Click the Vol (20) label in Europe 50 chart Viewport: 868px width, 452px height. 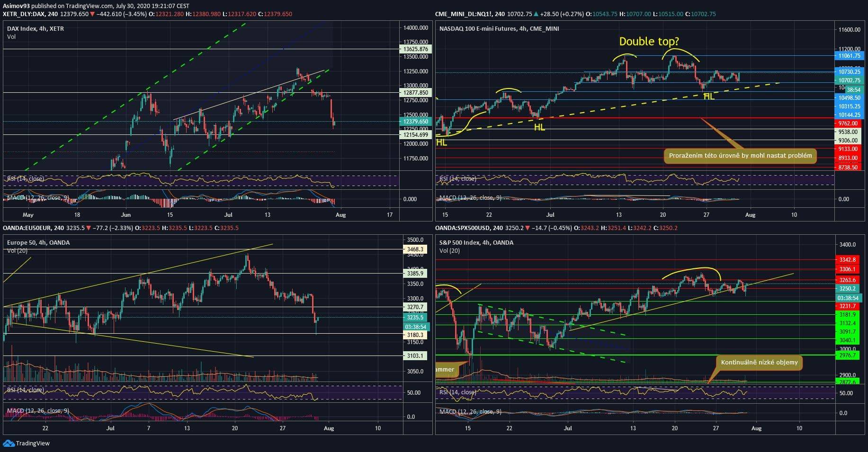18,250
